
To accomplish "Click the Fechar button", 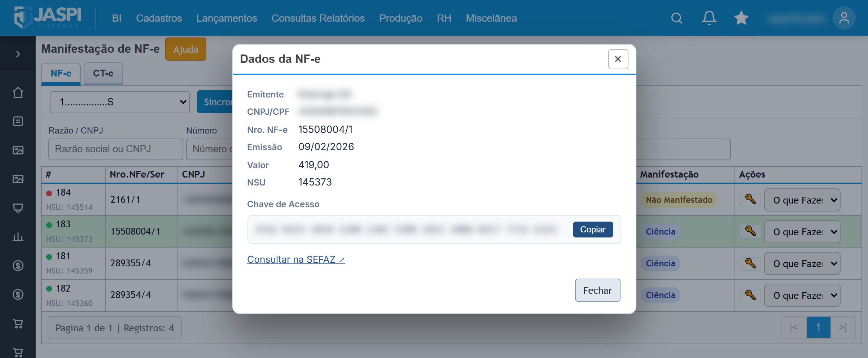I will pos(597,290).
